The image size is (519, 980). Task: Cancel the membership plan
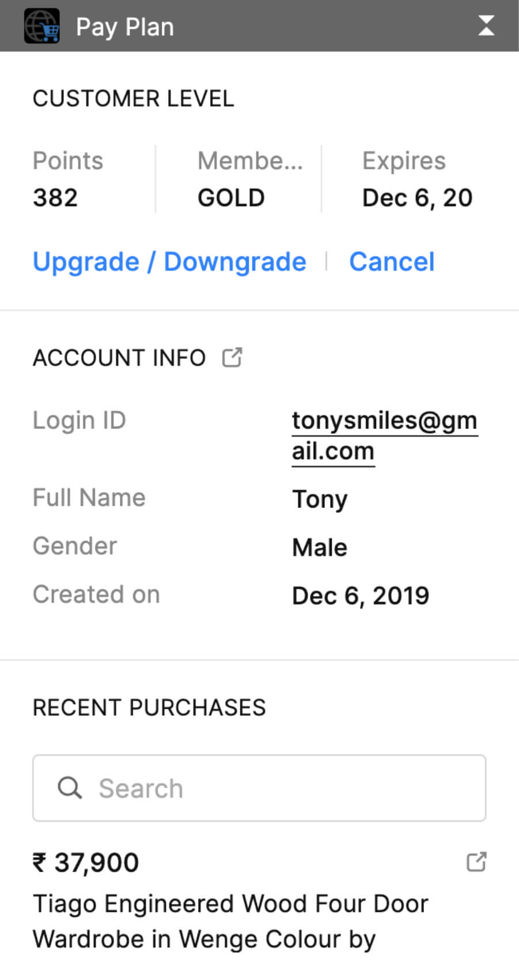[392, 262]
